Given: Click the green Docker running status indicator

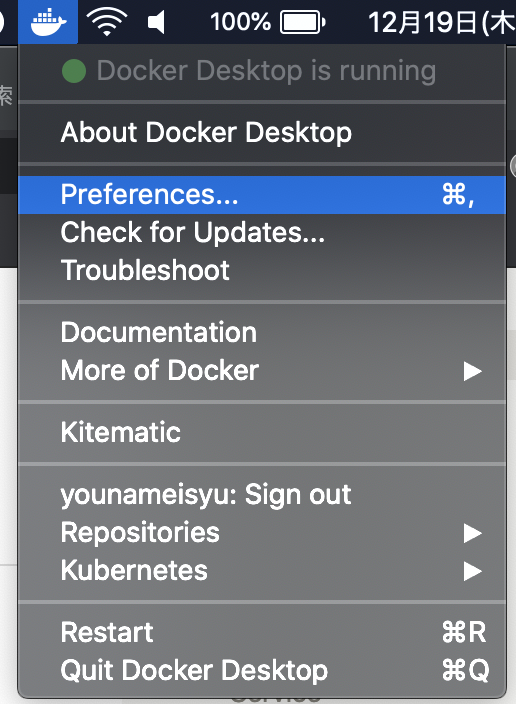Looking at the screenshot, I should coord(74,71).
